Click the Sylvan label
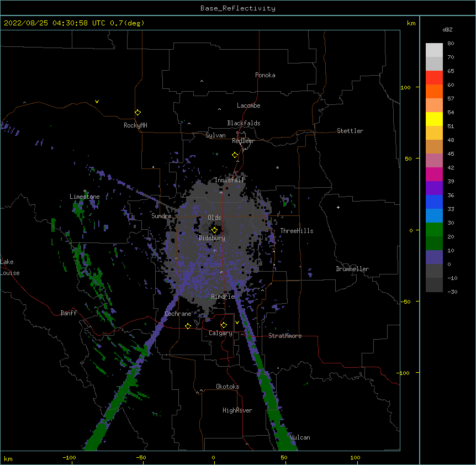476x465 pixels. point(215,135)
